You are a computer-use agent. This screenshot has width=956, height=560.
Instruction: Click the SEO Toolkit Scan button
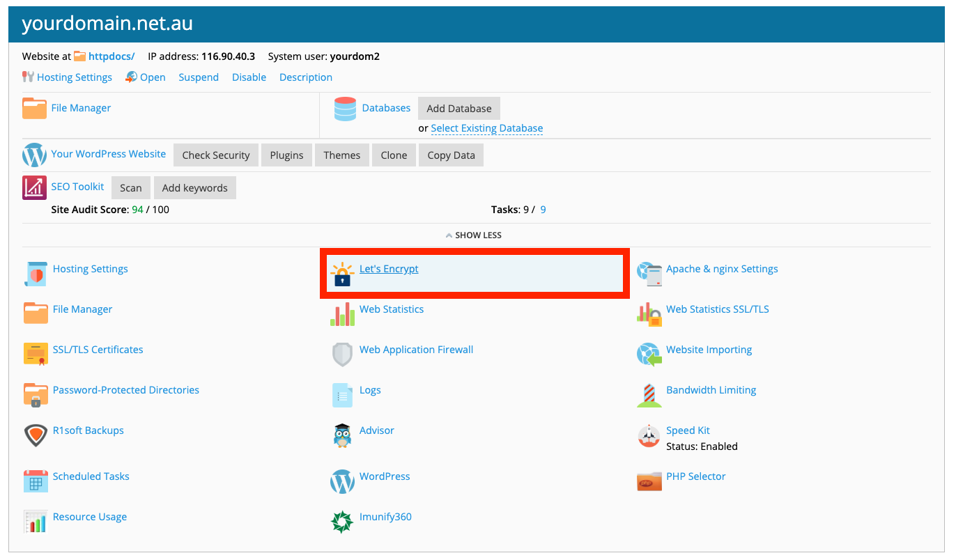tap(131, 188)
